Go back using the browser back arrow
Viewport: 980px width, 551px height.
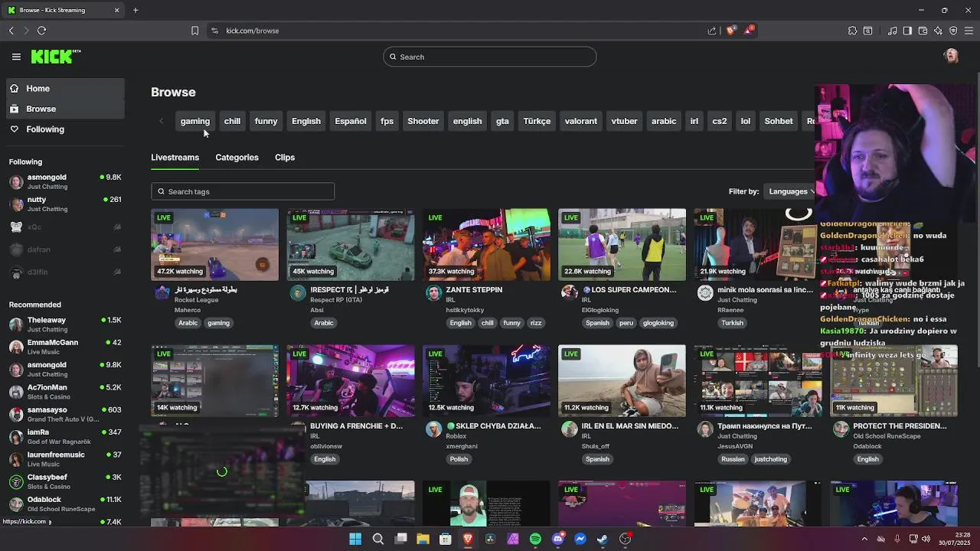[x=11, y=31]
